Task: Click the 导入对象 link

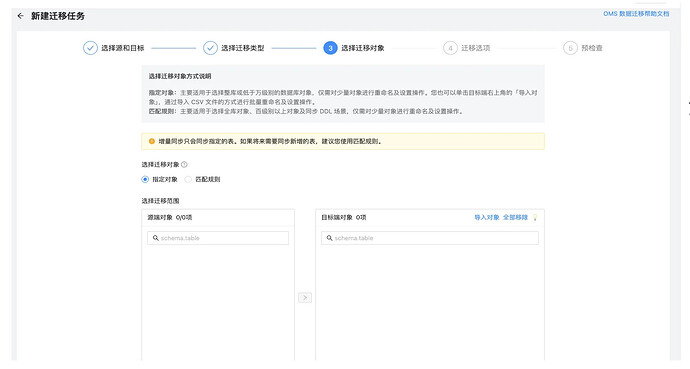Action: pos(487,217)
